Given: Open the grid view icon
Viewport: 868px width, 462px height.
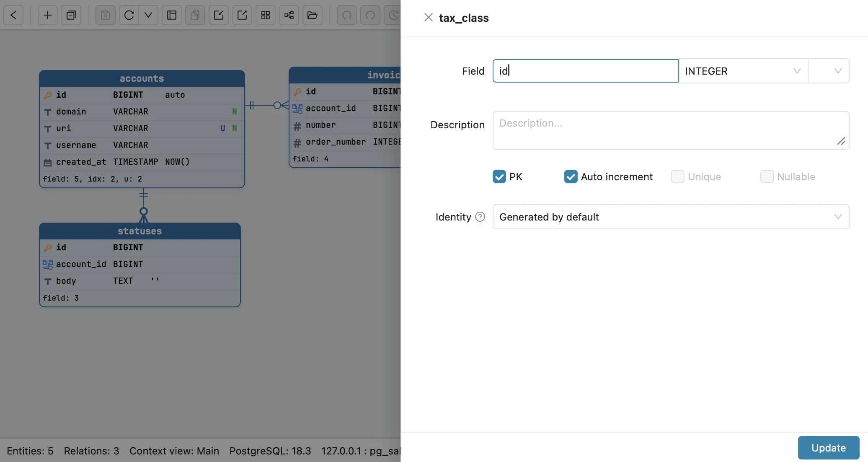Looking at the screenshot, I should click(x=266, y=16).
